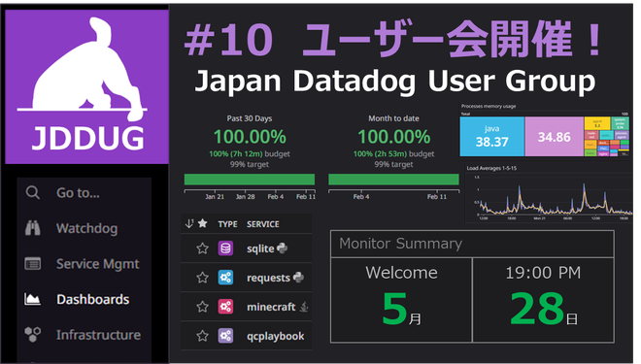
Task: Click the requests service type icon
Action: coord(225,278)
